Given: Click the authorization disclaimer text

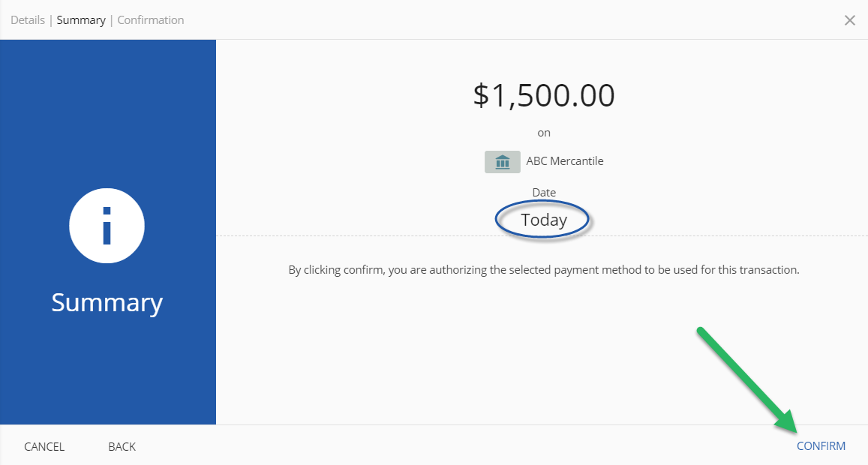Looking at the screenshot, I should click(544, 270).
